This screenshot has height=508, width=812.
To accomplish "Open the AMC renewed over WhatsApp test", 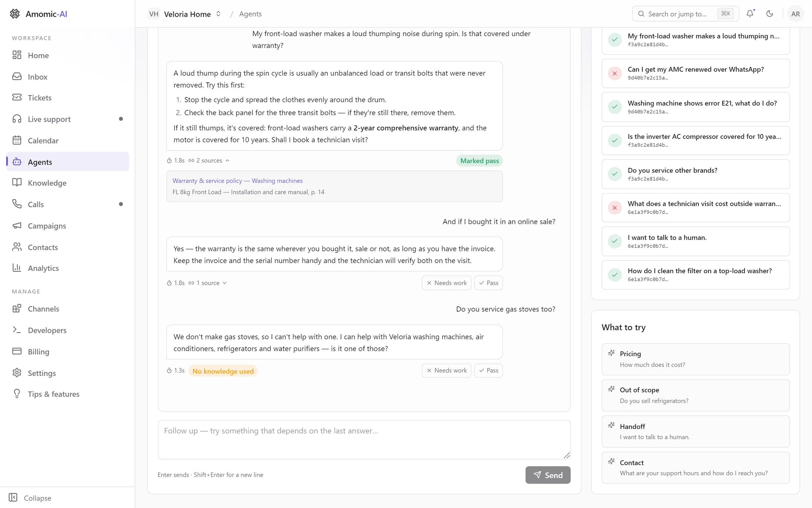I will point(695,73).
